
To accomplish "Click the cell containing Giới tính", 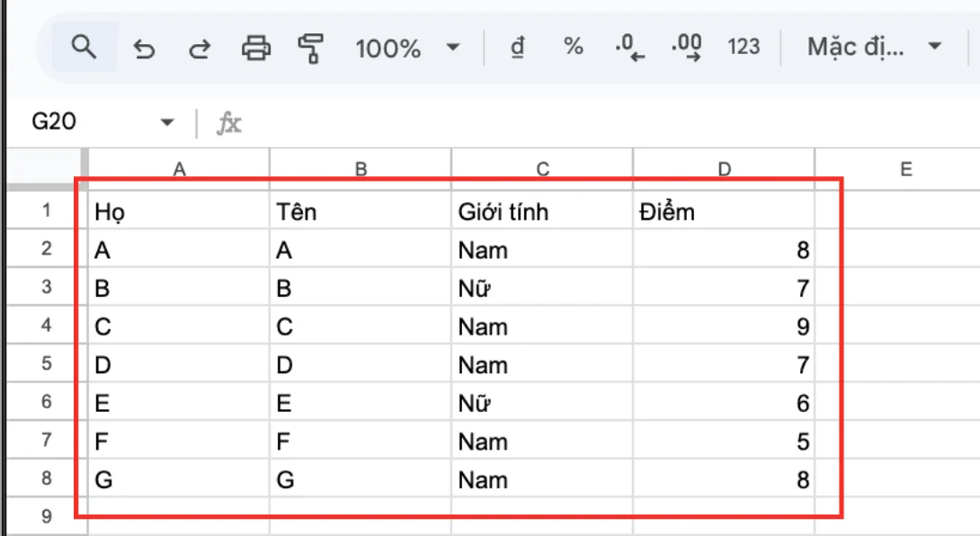I will [542, 210].
